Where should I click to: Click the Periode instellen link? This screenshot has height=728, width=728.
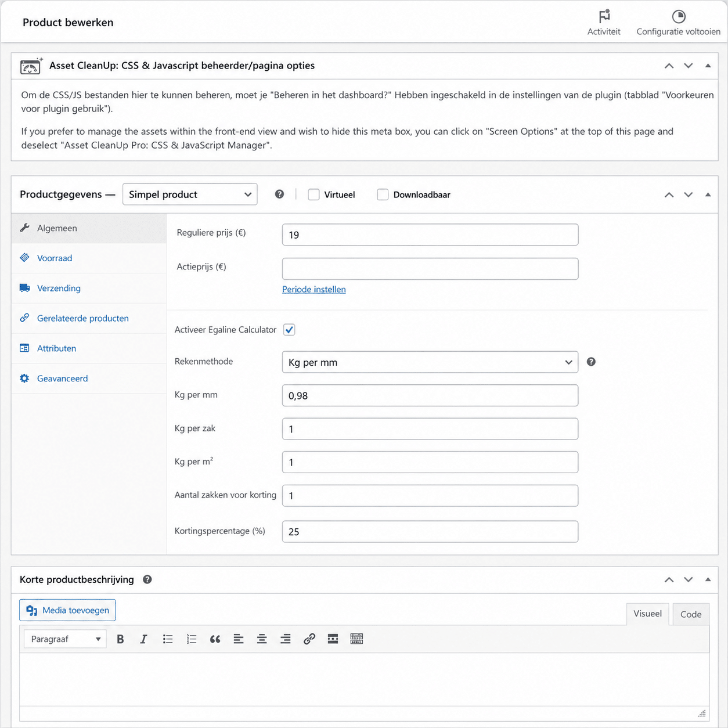tap(313, 289)
